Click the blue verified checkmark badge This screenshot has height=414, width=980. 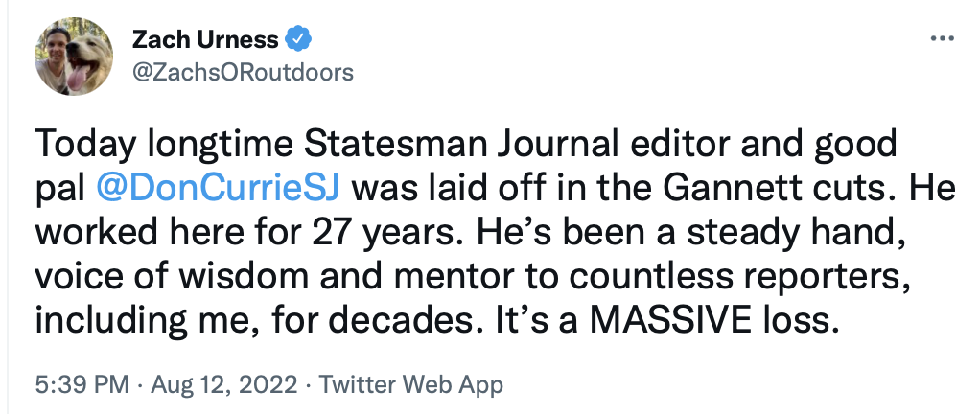[300, 40]
